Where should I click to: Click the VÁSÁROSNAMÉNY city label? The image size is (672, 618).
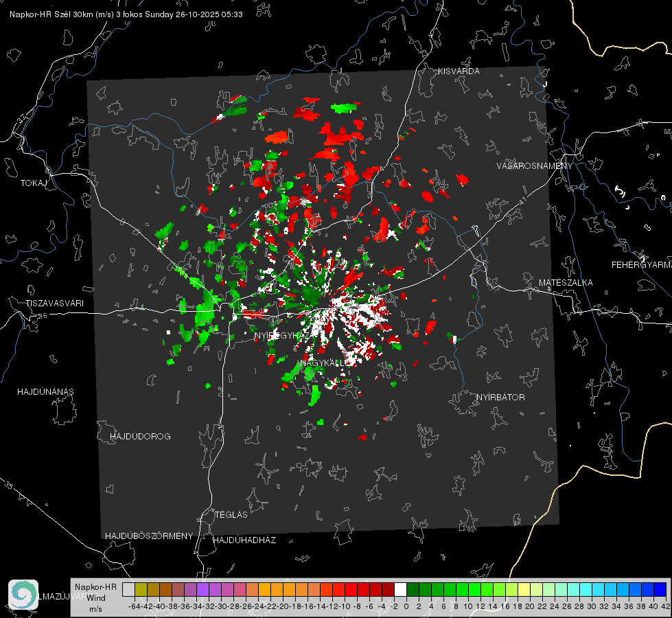(535, 166)
